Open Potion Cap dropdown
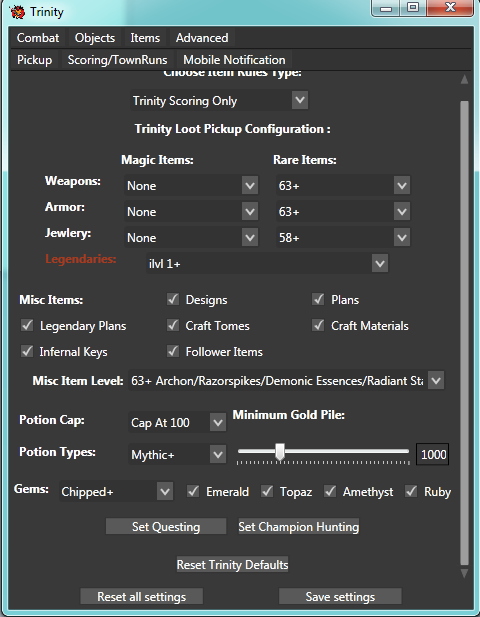 pos(177,423)
